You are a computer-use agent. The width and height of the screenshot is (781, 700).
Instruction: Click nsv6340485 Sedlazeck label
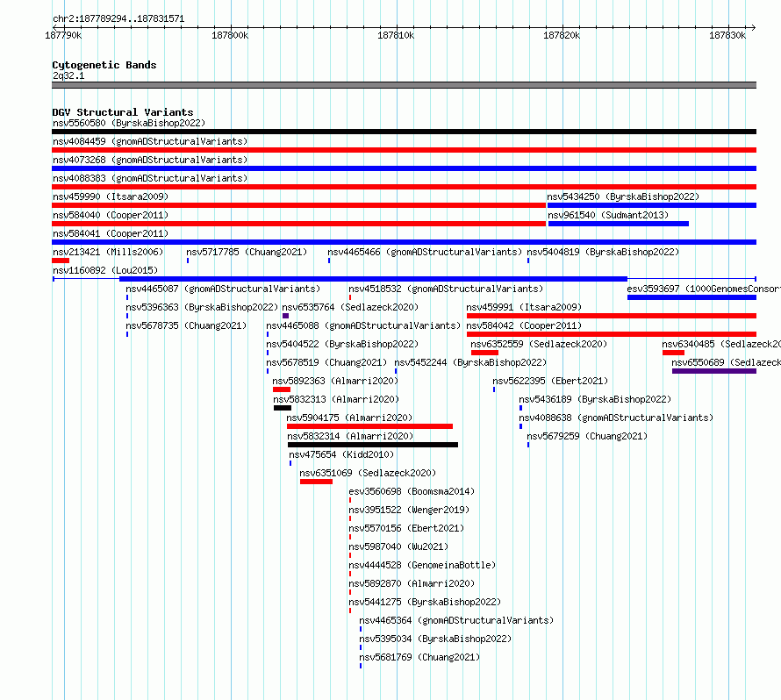click(721, 344)
